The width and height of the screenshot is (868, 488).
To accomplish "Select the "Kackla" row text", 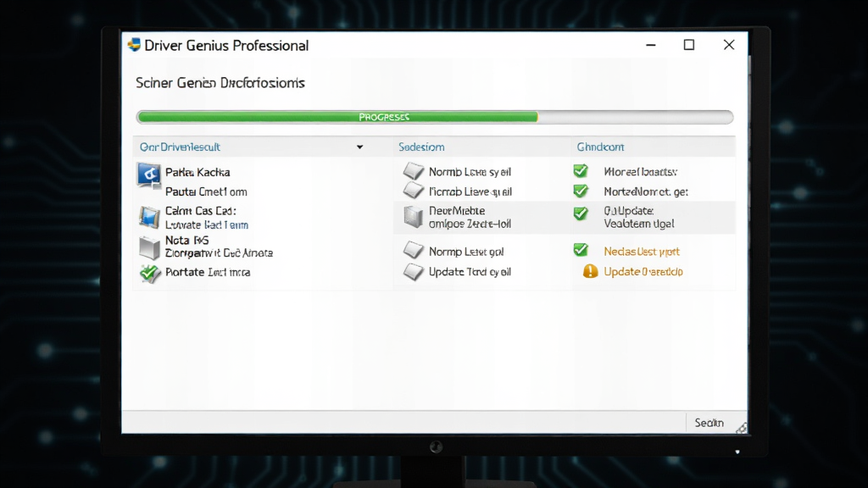I will (197, 172).
